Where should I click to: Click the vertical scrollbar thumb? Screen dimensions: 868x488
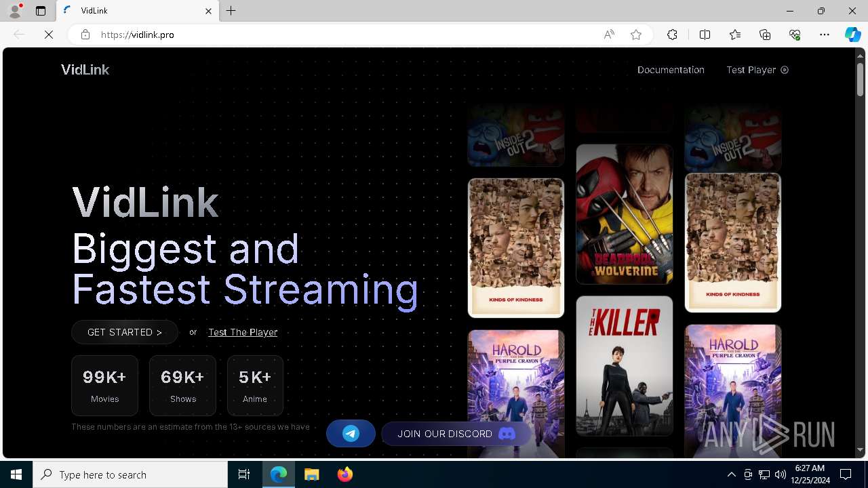[x=860, y=79]
